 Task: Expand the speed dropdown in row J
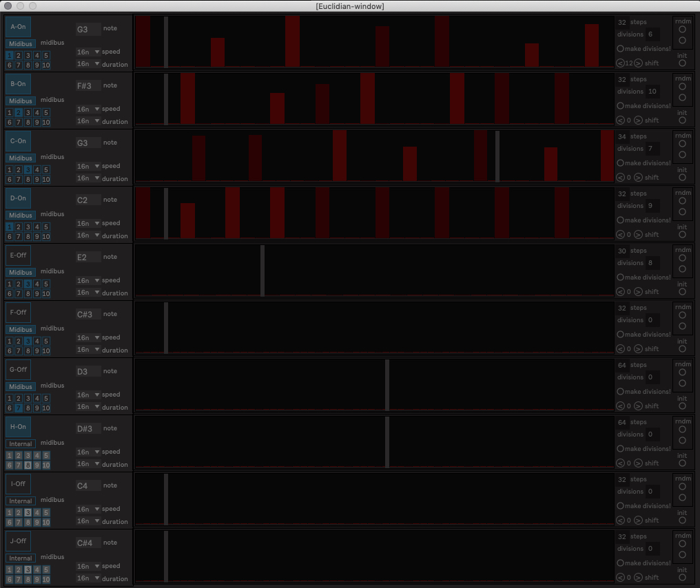click(87, 566)
